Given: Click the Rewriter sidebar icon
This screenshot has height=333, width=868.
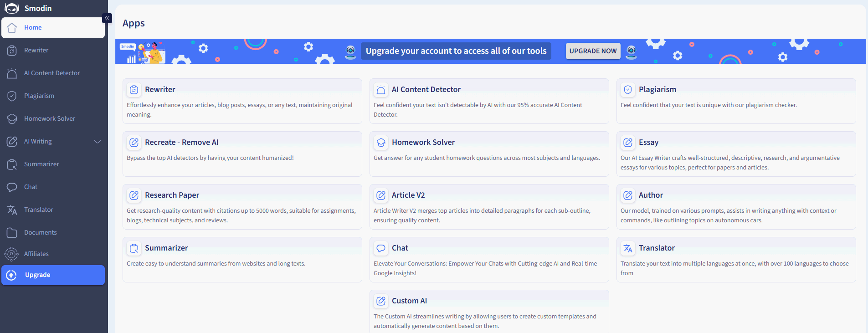Looking at the screenshot, I should point(12,51).
